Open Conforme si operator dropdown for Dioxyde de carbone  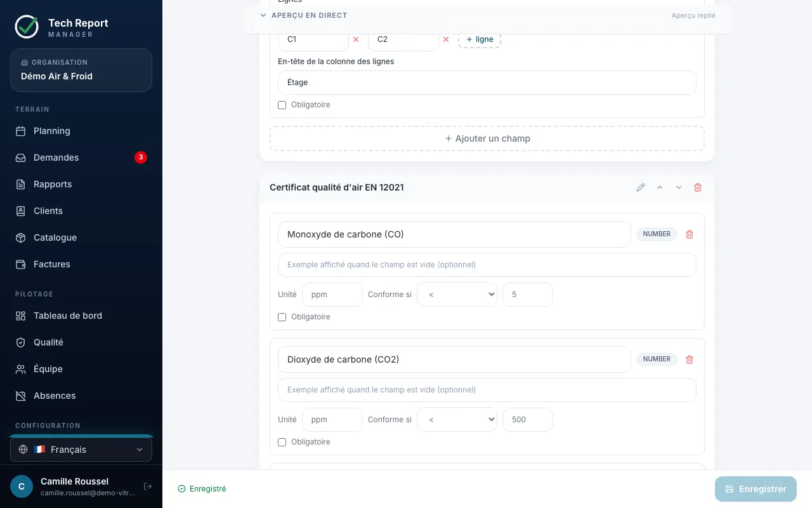(457, 420)
